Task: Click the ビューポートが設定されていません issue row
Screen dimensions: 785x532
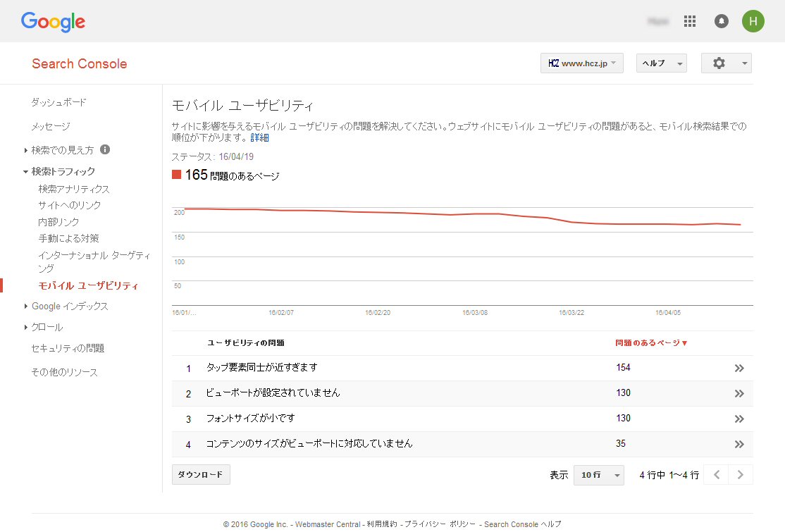Action: point(462,393)
